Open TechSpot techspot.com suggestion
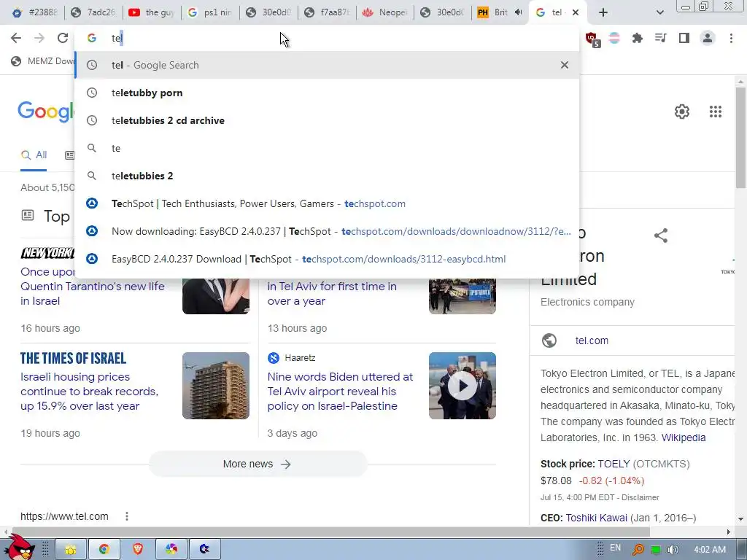This screenshot has width=747, height=560. pos(328,203)
